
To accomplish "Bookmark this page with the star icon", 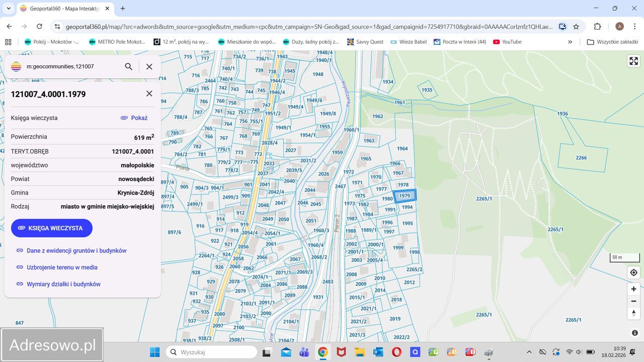I will tap(576, 27).
